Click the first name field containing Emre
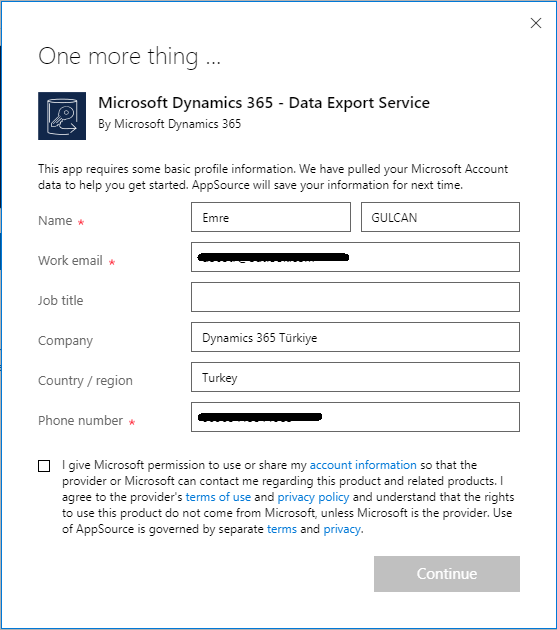The width and height of the screenshot is (557, 630). [271, 217]
